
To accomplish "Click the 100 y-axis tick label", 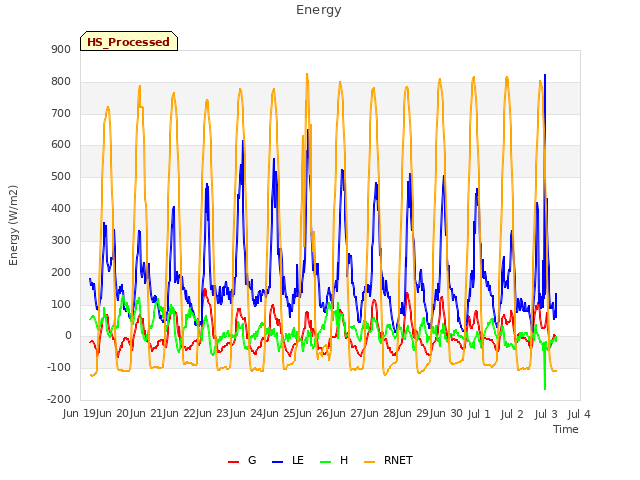I will coord(61,304).
